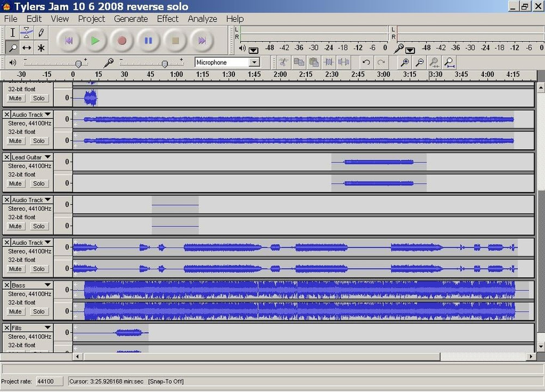Enable Solo on the Lead Guitar track
This screenshot has height=392, width=545.
tap(39, 183)
